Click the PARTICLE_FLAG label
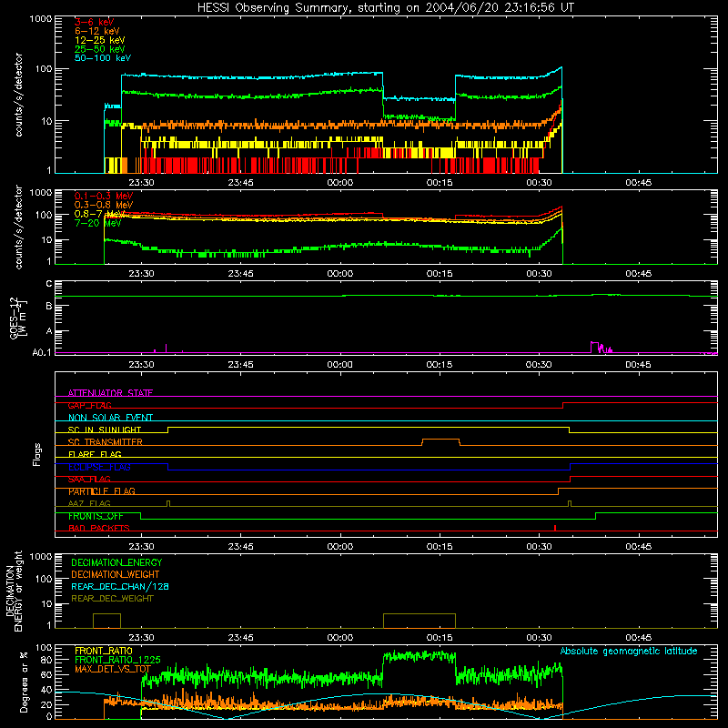This screenshot has width=728, height=728. pyautogui.click(x=102, y=491)
